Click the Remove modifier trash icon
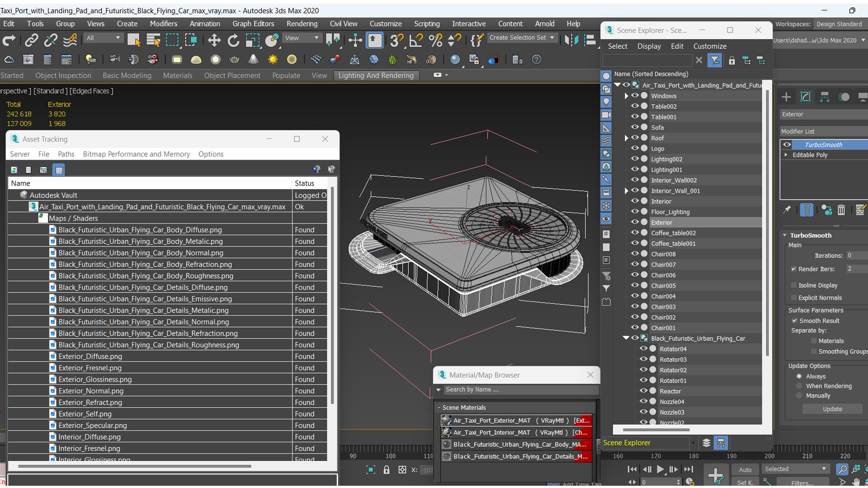 click(x=841, y=210)
